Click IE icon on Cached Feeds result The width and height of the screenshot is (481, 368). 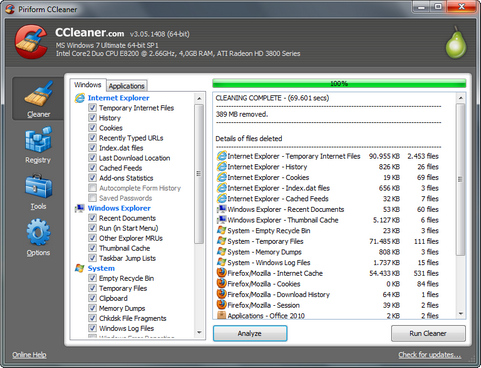pyautogui.click(x=221, y=199)
